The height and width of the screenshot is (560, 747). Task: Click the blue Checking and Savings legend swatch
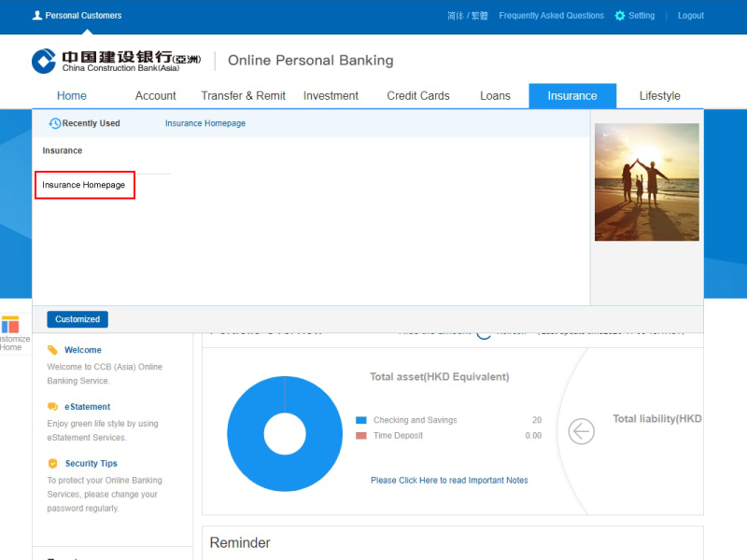[361, 420]
